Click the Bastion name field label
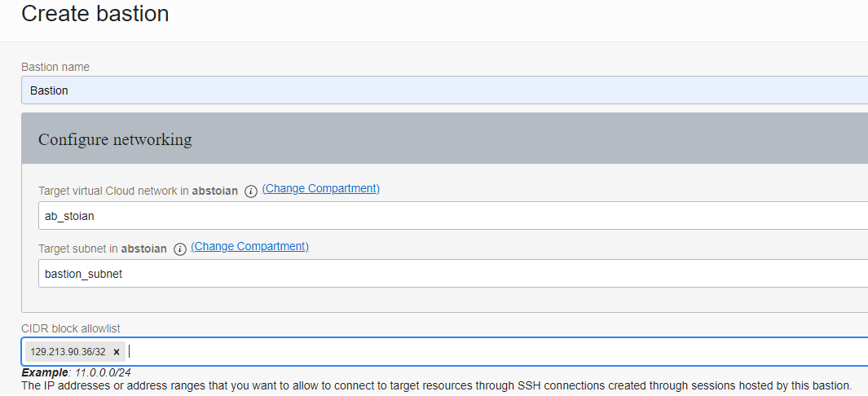 (55, 67)
